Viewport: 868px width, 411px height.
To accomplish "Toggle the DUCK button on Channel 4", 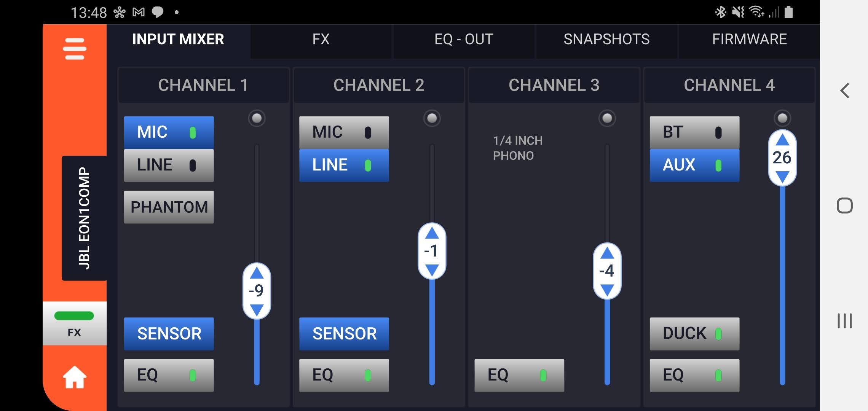I will click(694, 333).
